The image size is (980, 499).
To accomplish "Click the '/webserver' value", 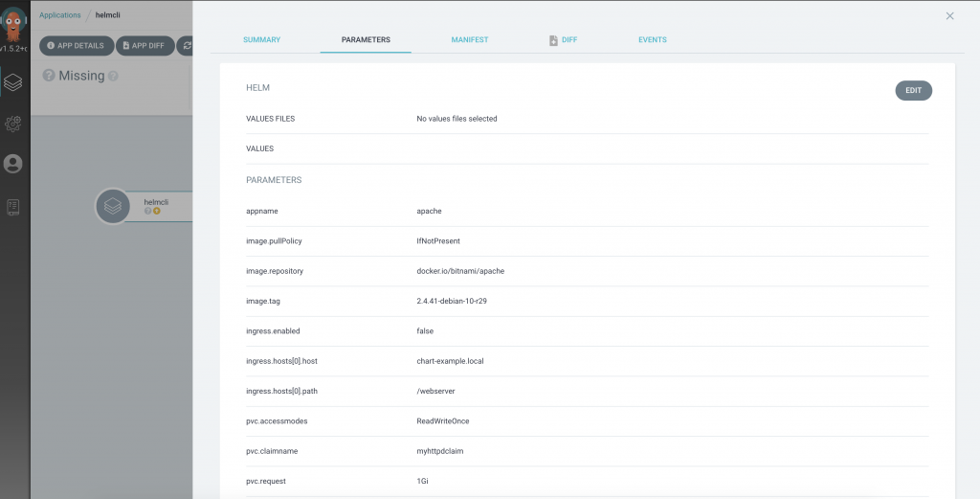I will tap(435, 392).
